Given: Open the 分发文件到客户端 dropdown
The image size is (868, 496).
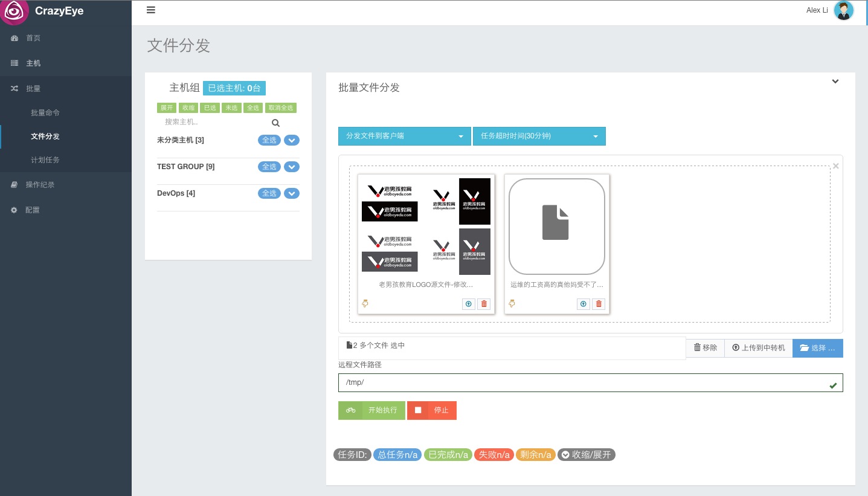Looking at the screenshot, I should coord(404,136).
